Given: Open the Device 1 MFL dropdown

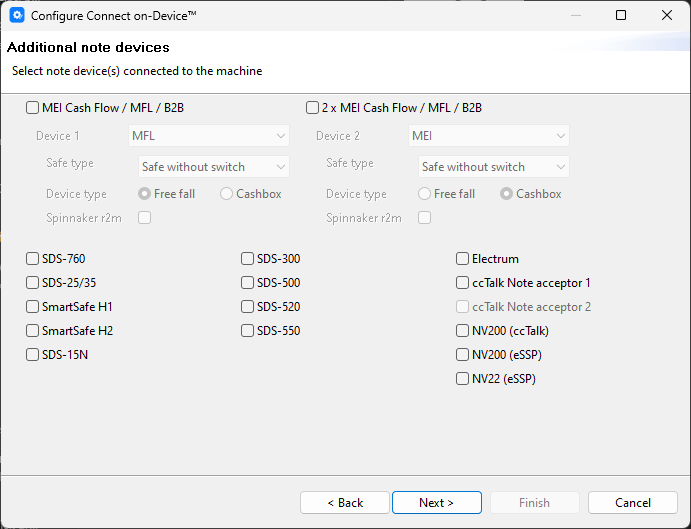Looking at the screenshot, I should (208, 136).
